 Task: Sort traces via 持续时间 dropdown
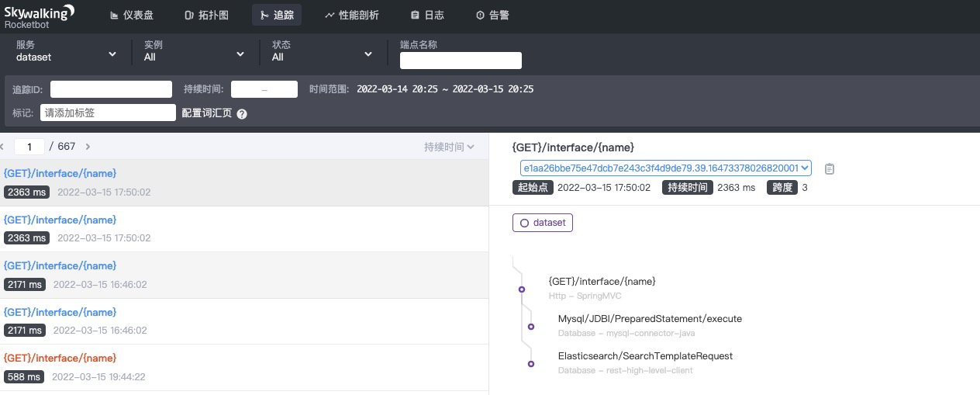[449, 147]
